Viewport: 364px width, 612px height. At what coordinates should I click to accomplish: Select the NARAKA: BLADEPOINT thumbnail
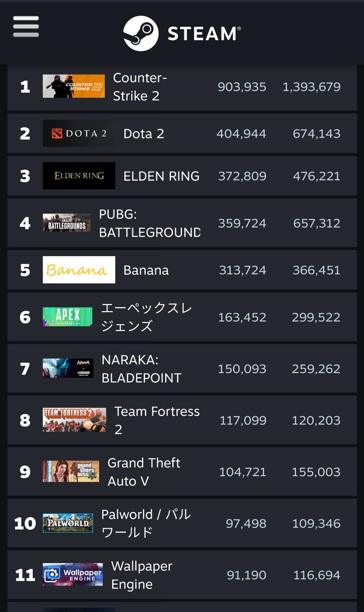(x=68, y=368)
